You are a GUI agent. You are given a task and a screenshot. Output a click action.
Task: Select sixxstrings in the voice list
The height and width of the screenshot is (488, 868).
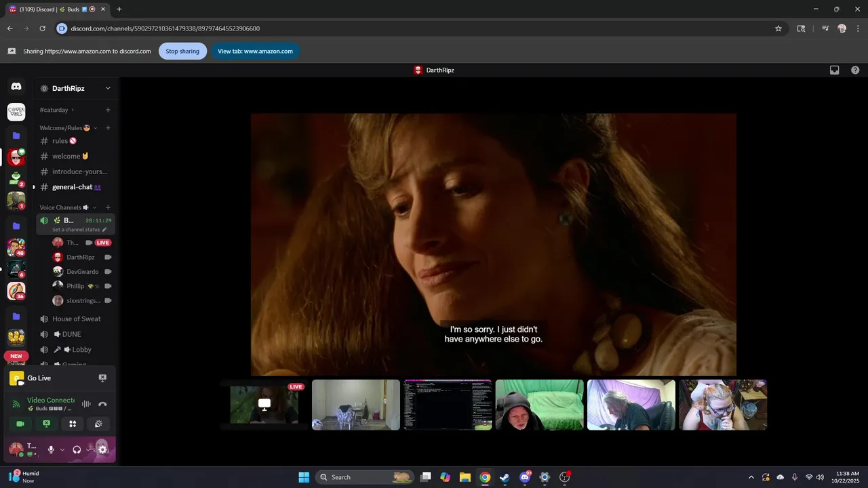coord(81,300)
